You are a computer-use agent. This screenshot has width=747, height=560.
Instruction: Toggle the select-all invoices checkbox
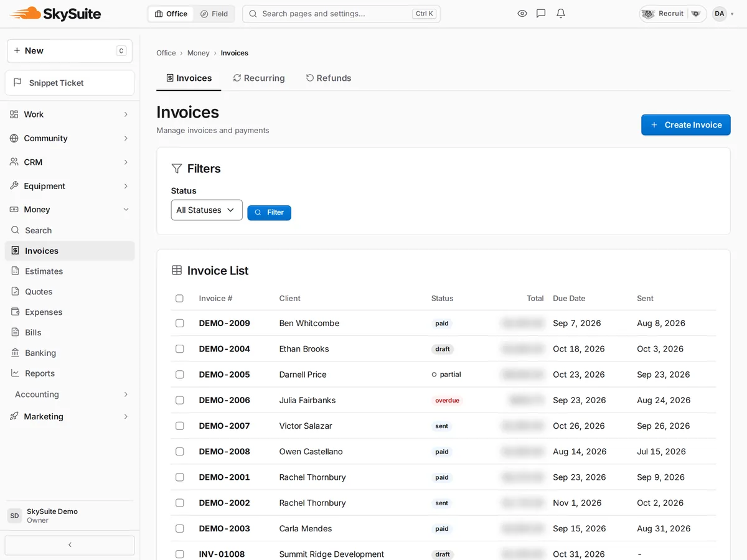pyautogui.click(x=179, y=299)
